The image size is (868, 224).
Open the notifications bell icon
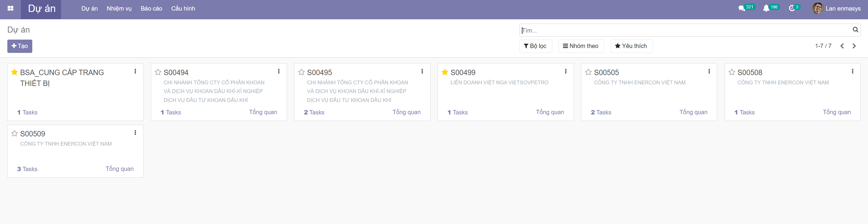tap(766, 8)
